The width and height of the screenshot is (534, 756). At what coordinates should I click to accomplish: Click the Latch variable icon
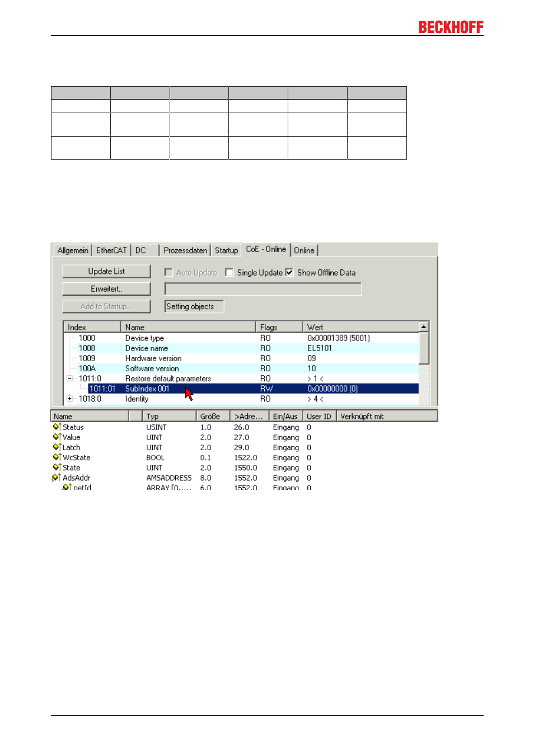[57, 447]
